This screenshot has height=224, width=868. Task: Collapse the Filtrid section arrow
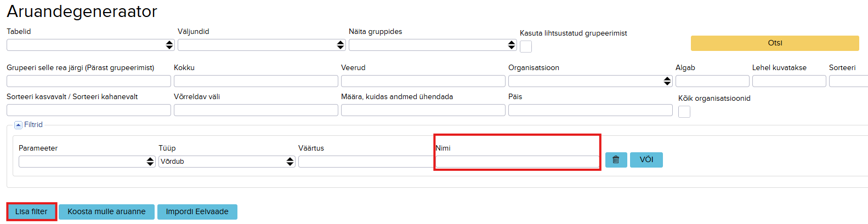point(18,125)
